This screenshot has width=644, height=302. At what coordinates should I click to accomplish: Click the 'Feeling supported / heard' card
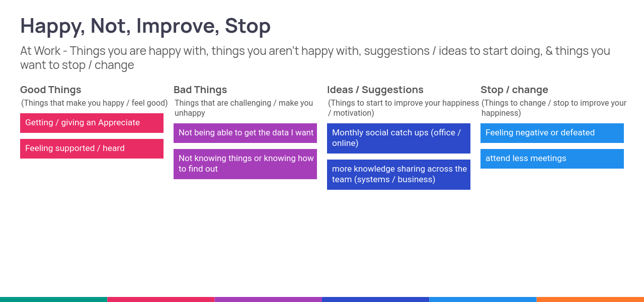[92, 148]
